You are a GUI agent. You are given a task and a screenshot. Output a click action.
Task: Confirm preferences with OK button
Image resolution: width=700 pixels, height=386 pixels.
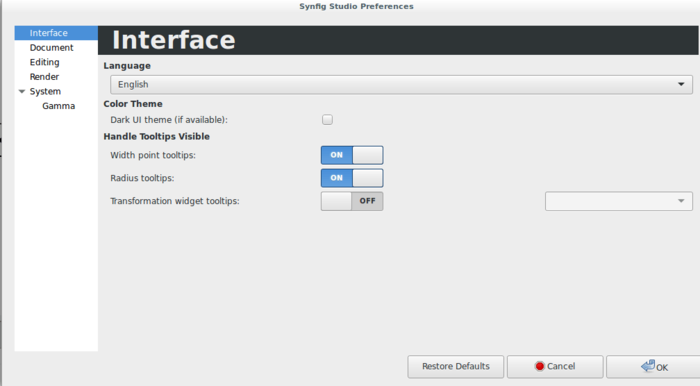pyautogui.click(x=653, y=366)
